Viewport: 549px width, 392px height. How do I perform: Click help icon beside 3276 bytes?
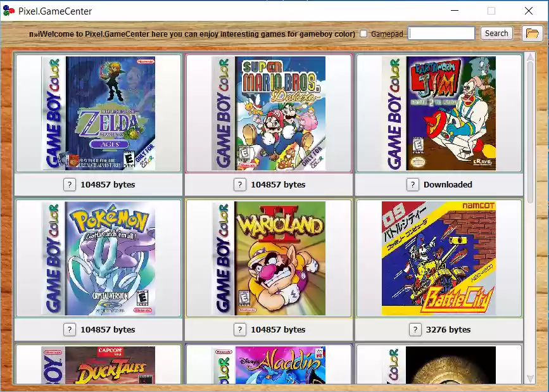pyautogui.click(x=415, y=330)
